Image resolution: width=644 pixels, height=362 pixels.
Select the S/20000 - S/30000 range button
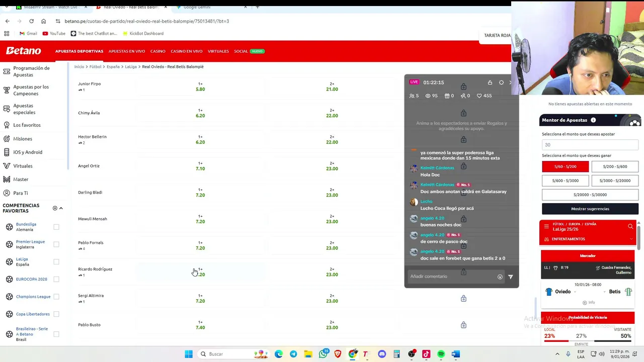[590, 195]
